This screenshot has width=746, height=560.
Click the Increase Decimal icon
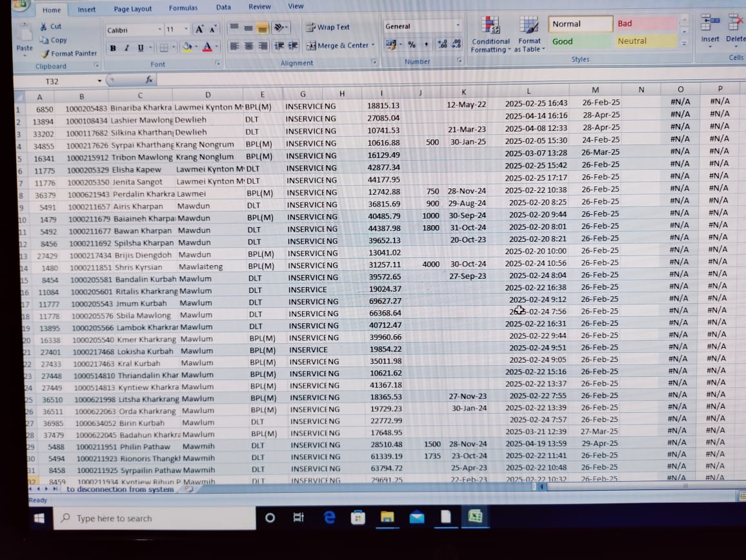[x=442, y=45]
